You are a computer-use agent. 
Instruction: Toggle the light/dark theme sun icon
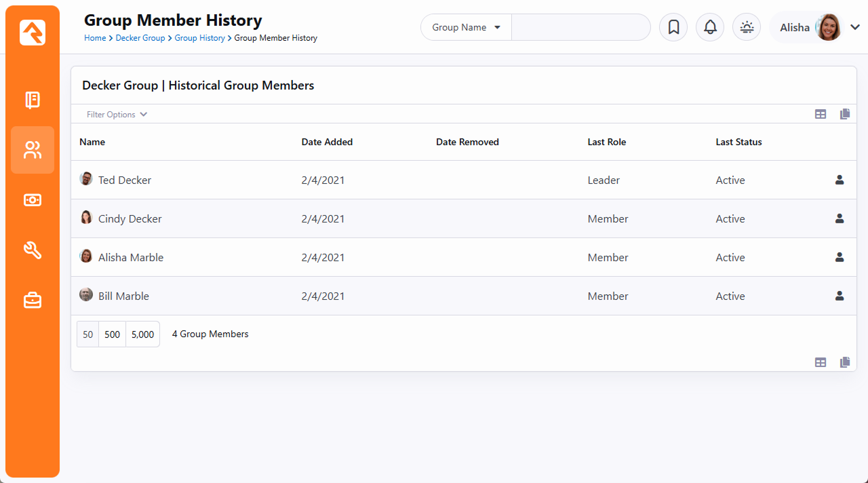tap(747, 28)
